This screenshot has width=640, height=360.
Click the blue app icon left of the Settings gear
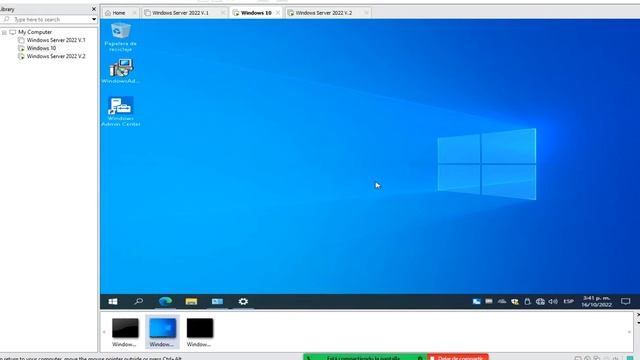click(217, 301)
